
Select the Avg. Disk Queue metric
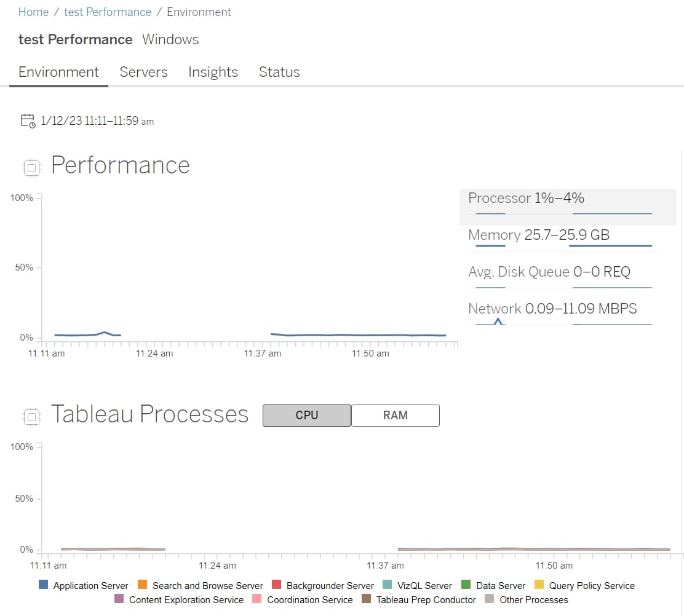coord(562,277)
